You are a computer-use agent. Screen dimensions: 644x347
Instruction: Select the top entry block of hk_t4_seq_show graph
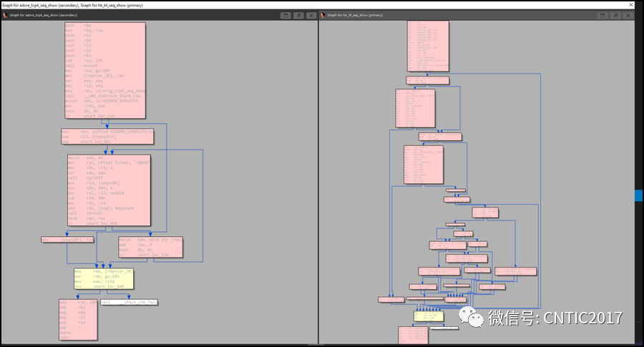pos(428,46)
